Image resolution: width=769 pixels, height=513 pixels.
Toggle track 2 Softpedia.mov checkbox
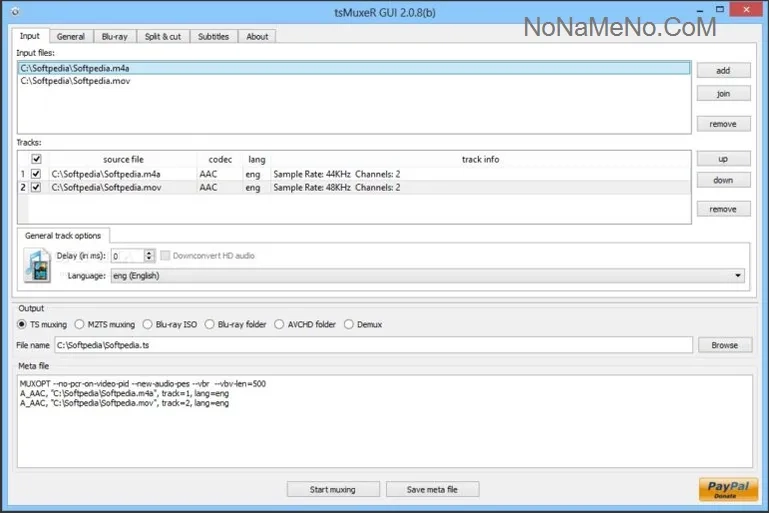tap(37, 187)
